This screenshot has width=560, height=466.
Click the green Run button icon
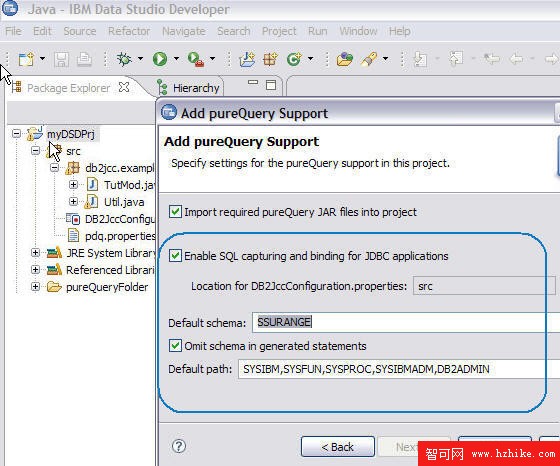(160, 59)
